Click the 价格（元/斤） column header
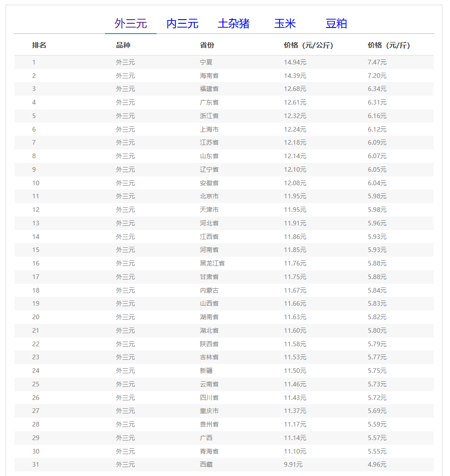The height and width of the screenshot is (476, 450). (389, 45)
